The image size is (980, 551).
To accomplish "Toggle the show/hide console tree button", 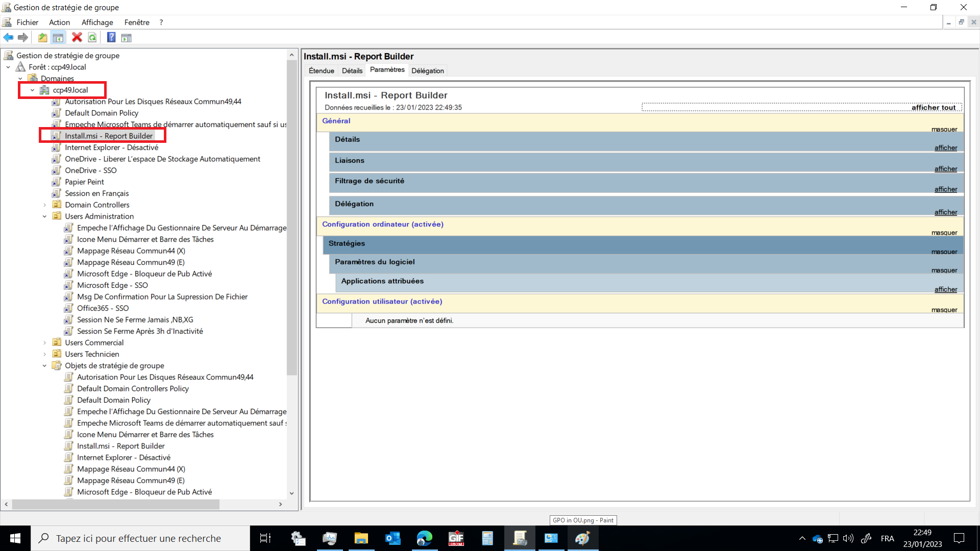I will pos(58,37).
